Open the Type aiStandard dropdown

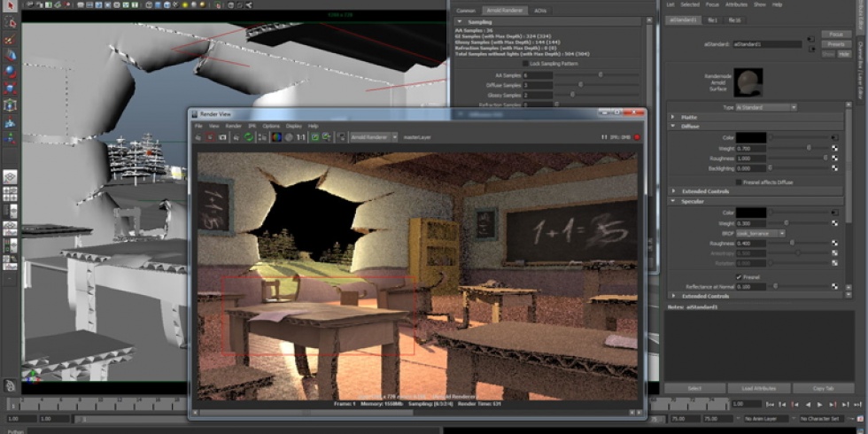pos(766,107)
